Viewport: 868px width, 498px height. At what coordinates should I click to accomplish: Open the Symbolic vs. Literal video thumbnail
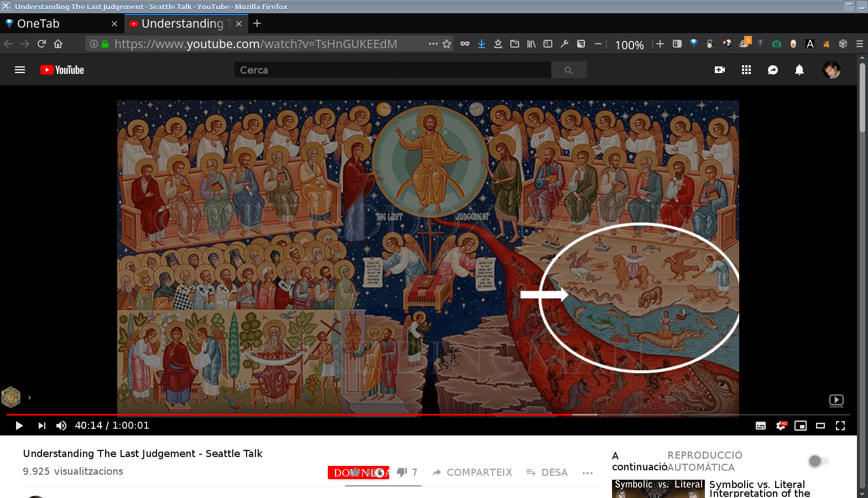click(x=658, y=489)
